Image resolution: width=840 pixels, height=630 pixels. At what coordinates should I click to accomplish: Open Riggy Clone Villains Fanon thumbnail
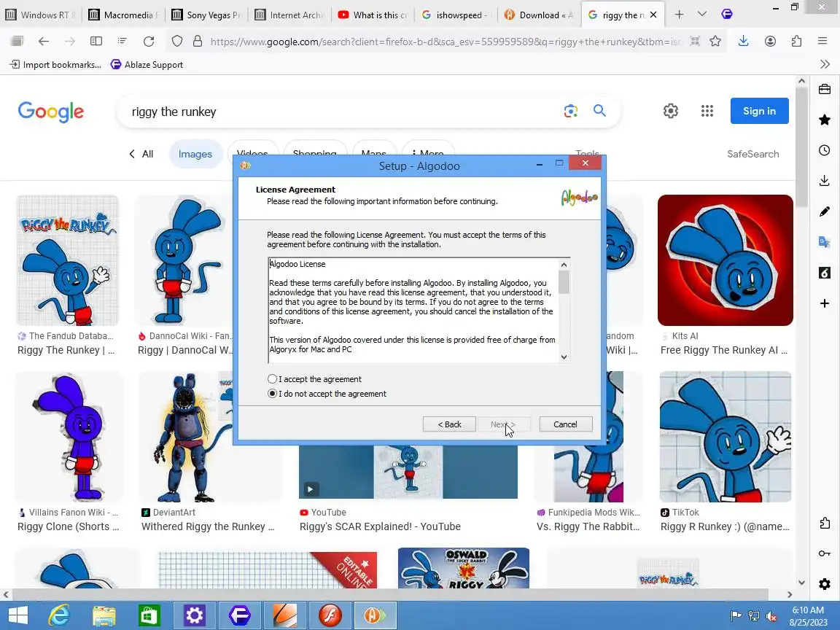click(x=69, y=437)
